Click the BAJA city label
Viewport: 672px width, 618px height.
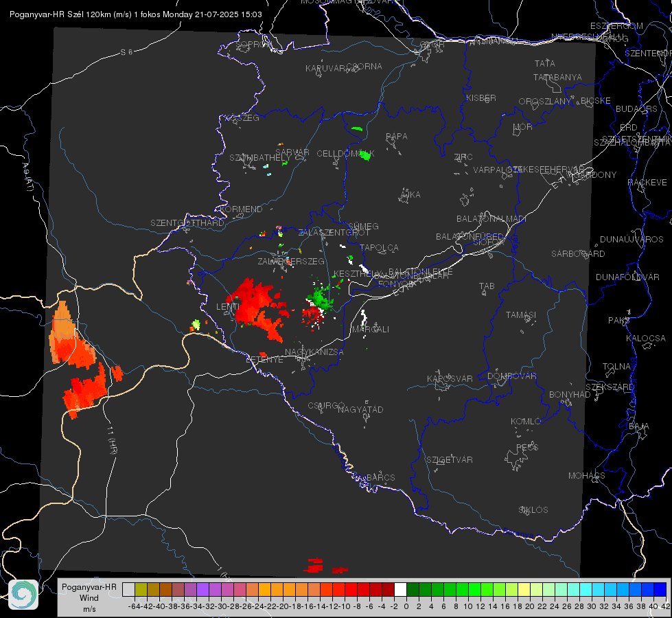point(639,426)
